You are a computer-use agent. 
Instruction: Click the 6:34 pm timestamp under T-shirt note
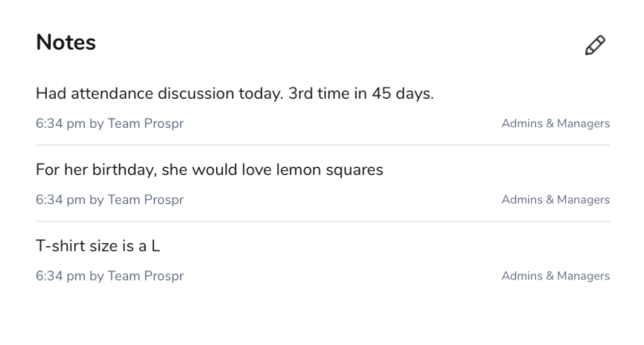(x=60, y=276)
